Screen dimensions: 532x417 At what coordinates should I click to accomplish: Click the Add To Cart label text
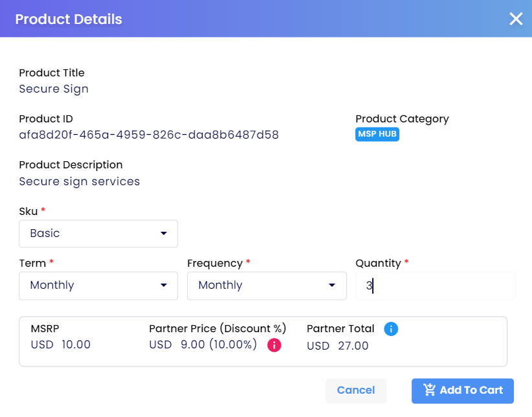[x=471, y=390]
